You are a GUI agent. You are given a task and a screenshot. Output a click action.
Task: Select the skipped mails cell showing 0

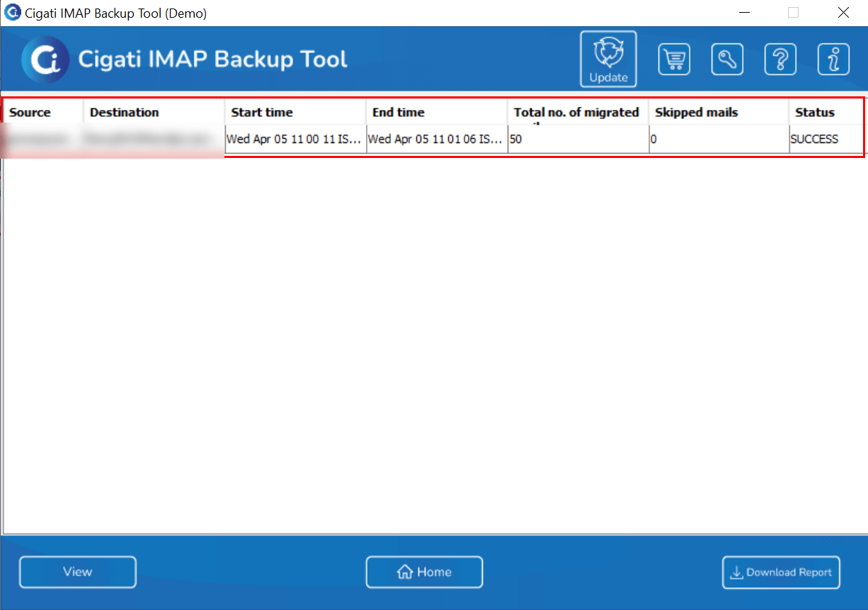coord(719,139)
